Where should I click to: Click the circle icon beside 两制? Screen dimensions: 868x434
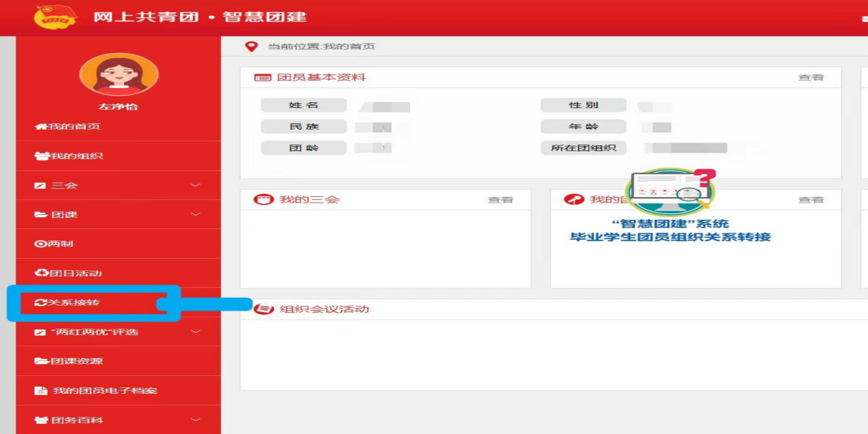(41, 244)
